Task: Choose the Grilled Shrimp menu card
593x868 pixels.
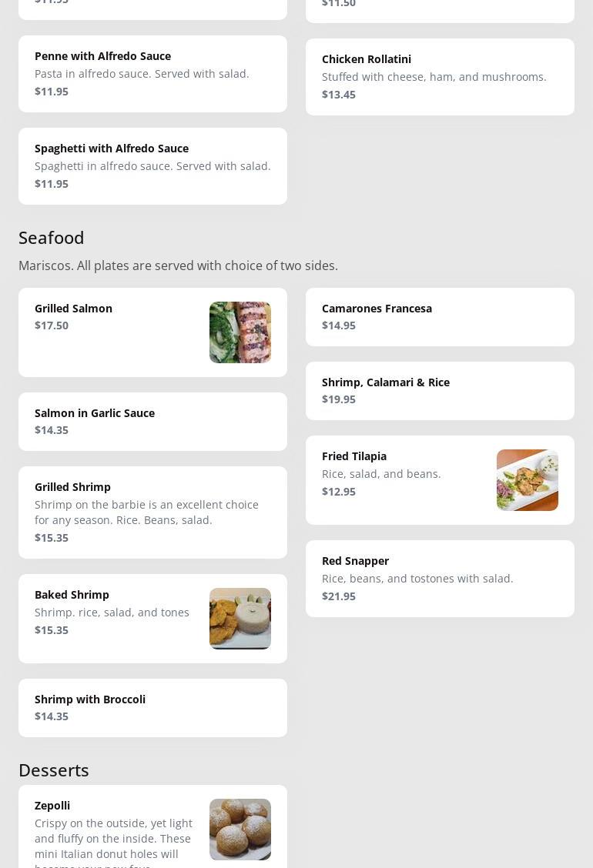Action: [152, 512]
